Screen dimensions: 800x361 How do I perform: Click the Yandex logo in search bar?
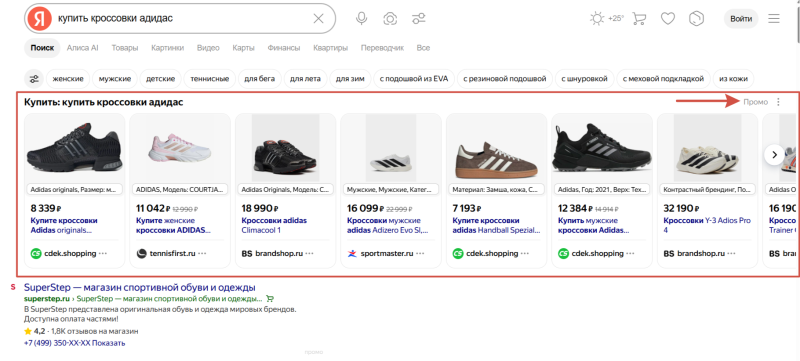pyautogui.click(x=39, y=19)
